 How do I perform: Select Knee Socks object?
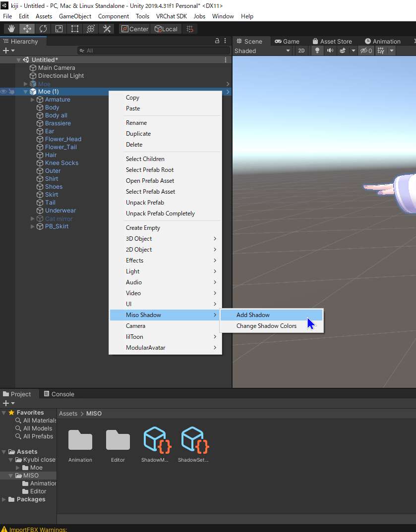pyautogui.click(x=61, y=163)
